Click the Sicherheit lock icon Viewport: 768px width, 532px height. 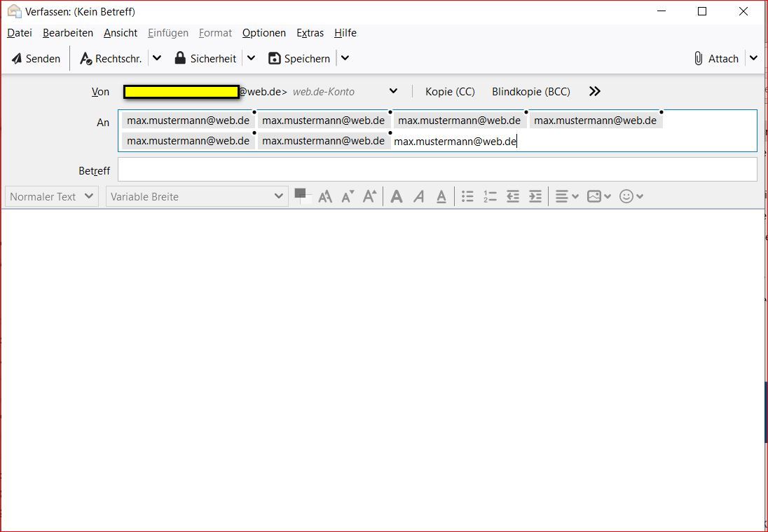(180, 58)
